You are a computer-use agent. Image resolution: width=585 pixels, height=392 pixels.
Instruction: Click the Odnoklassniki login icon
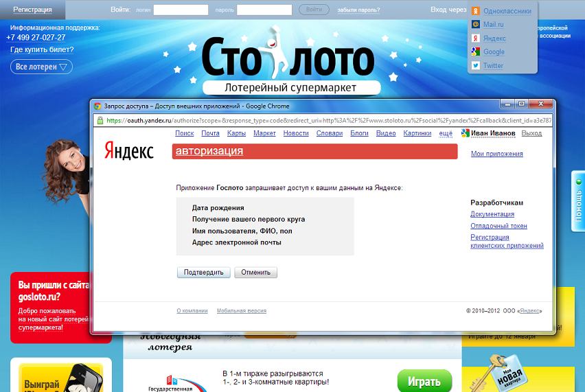pyautogui.click(x=475, y=11)
